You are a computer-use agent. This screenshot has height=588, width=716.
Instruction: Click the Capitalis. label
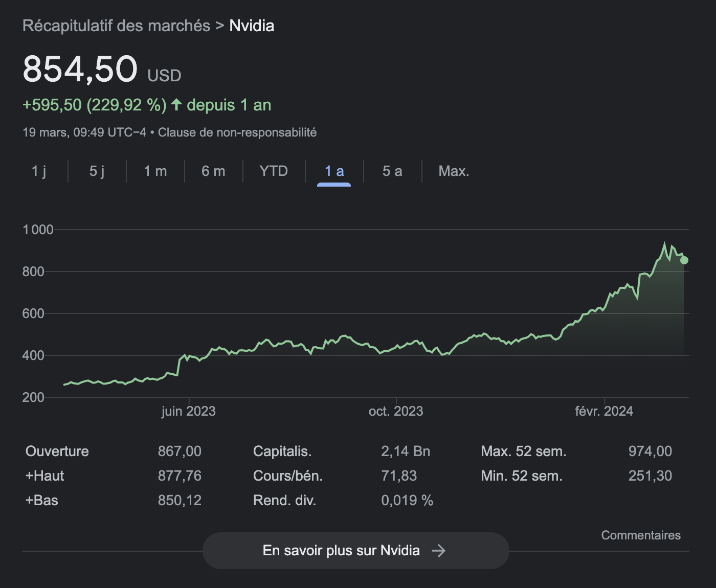[282, 451]
